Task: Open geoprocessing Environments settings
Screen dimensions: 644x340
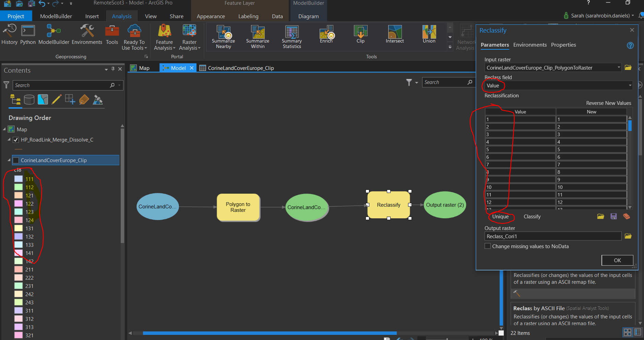Action: click(87, 34)
